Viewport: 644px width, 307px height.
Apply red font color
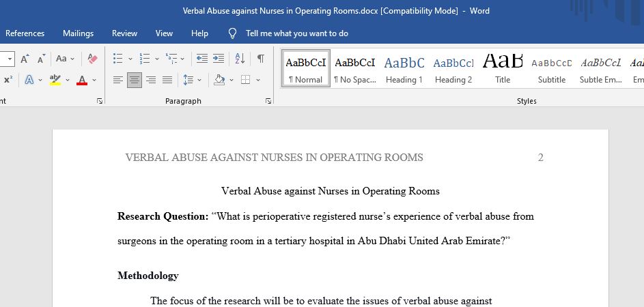coord(82,80)
